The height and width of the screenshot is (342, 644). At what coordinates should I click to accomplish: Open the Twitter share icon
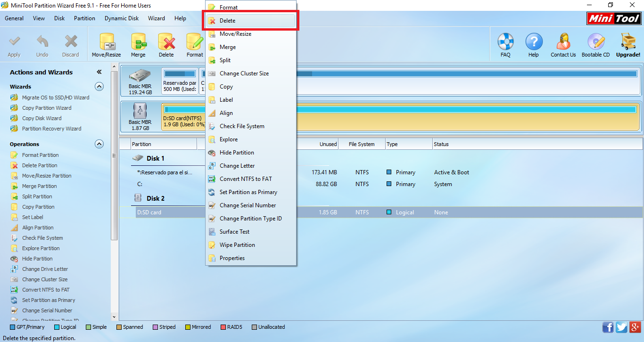[x=622, y=327]
